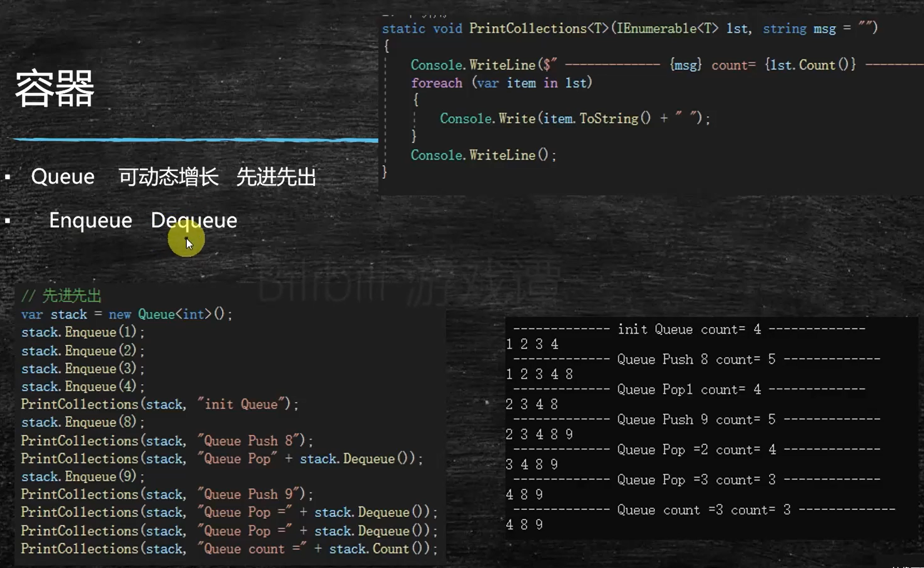This screenshot has width=924, height=568.
Task: Click output header 'Queue count =3 count= 3'
Action: pyautogui.click(x=704, y=510)
